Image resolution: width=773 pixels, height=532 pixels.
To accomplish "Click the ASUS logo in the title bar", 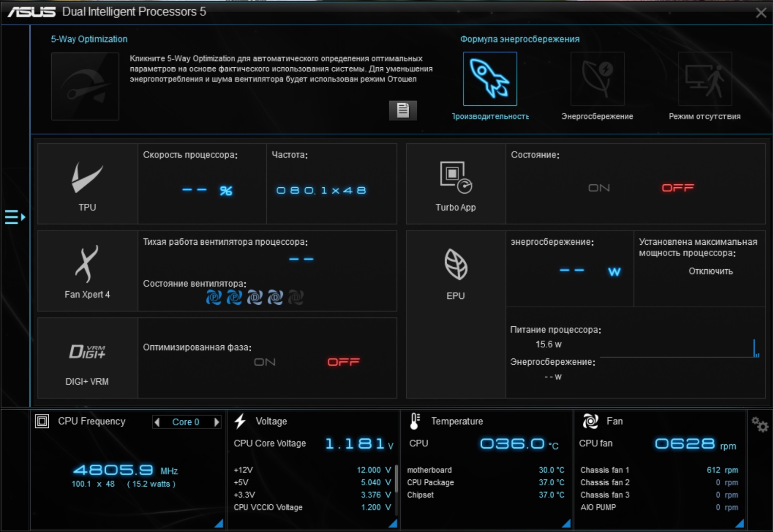I will coord(32,12).
